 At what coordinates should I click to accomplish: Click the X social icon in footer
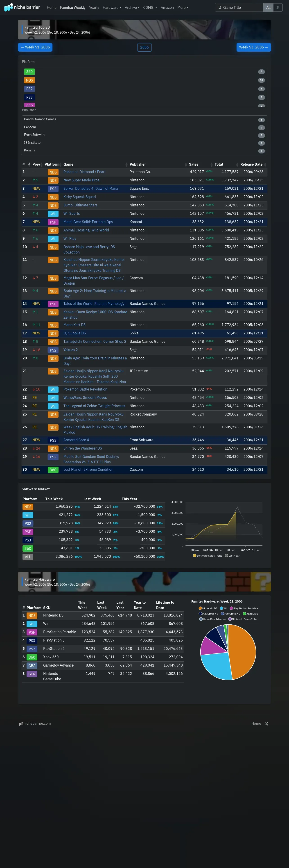(x=266, y=724)
